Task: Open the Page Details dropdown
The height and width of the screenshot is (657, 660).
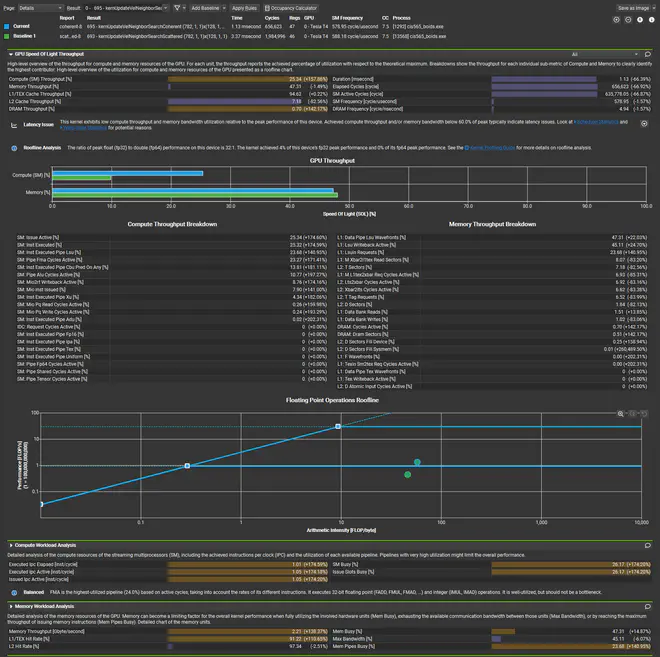Action: 38,7
